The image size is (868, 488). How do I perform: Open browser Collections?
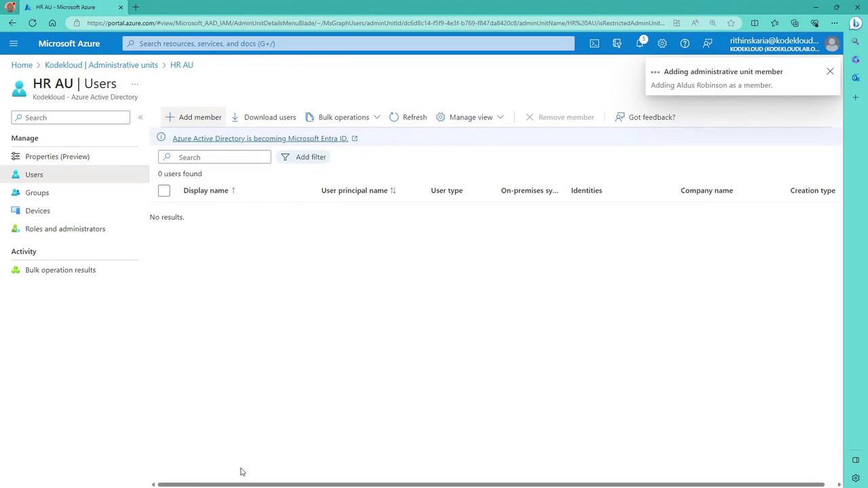(794, 23)
